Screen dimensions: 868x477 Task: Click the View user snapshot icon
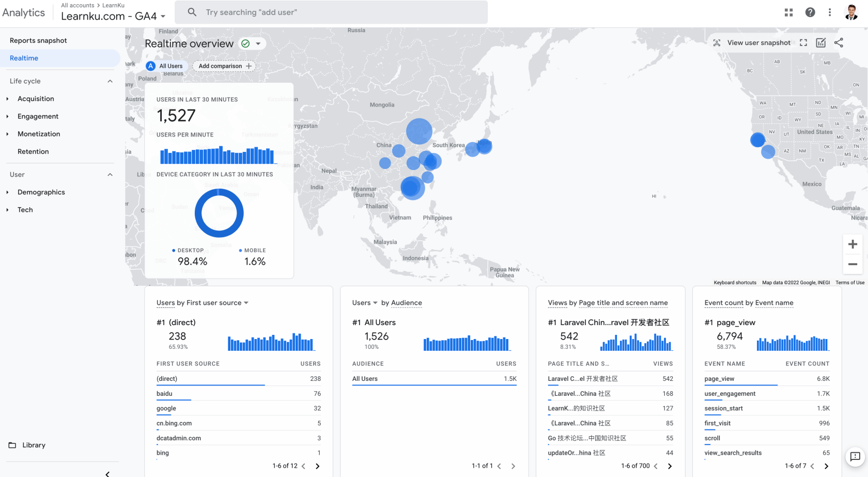[x=717, y=43]
